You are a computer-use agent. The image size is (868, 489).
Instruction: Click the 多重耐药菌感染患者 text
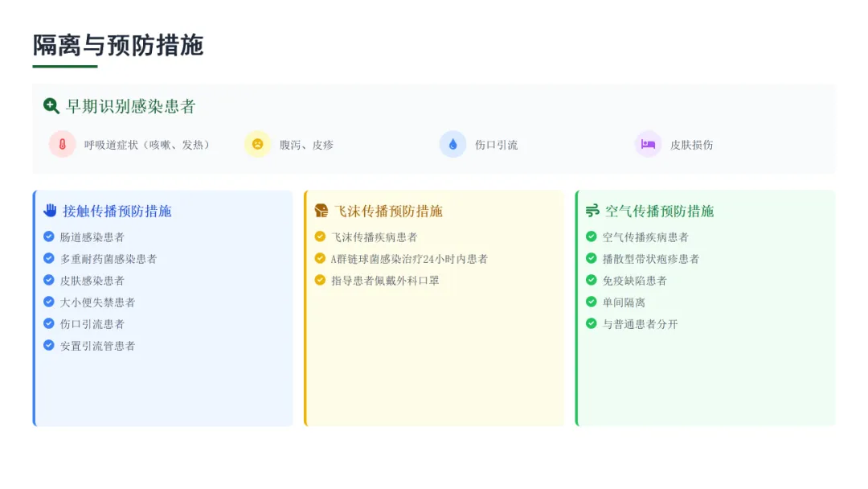click(108, 259)
